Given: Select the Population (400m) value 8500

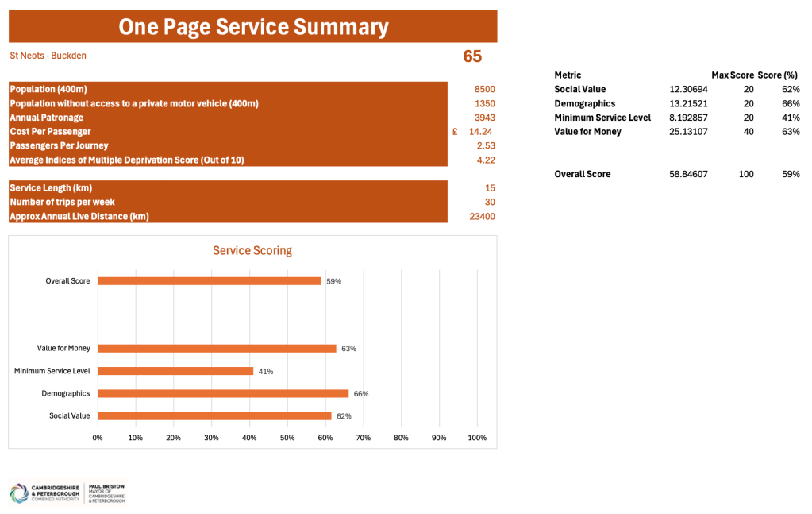Looking at the screenshot, I should point(484,89).
